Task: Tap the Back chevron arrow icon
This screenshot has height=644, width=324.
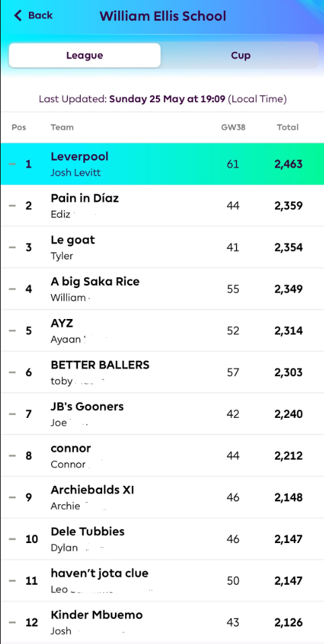Action: pos(17,15)
